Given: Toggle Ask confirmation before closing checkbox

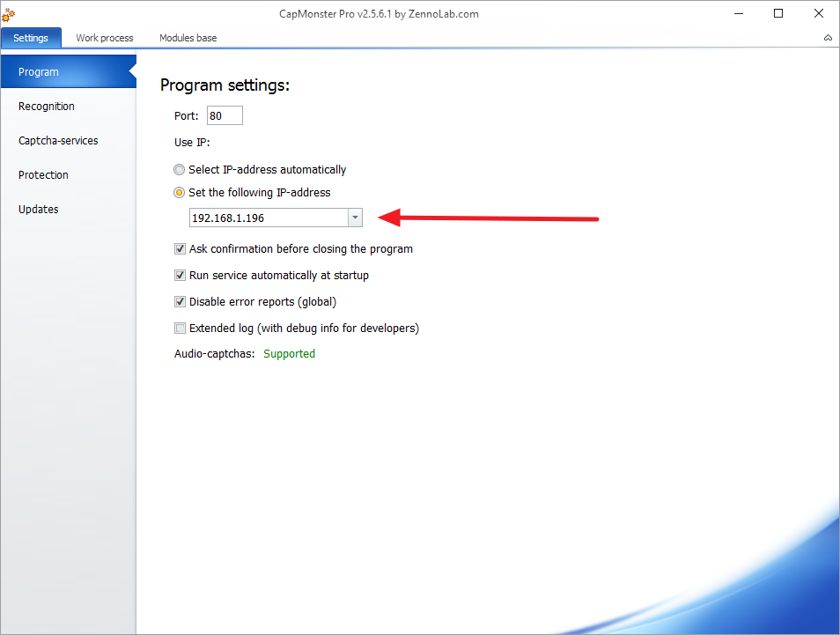Looking at the screenshot, I should pos(180,248).
